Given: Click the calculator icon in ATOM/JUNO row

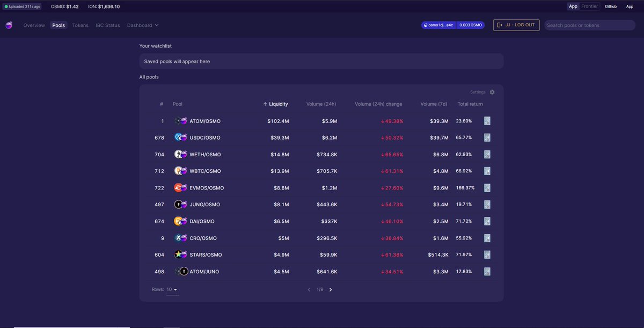Looking at the screenshot, I should pyautogui.click(x=487, y=272).
